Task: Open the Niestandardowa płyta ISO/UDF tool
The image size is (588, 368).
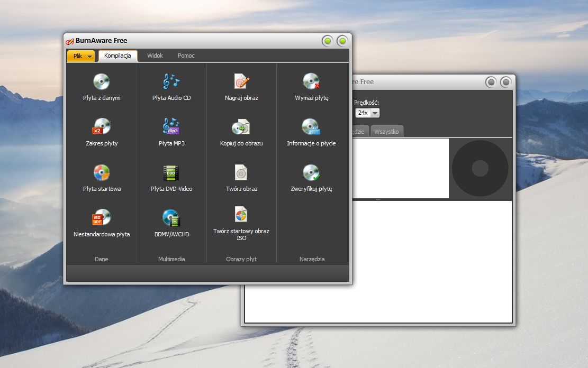Action: point(102,223)
